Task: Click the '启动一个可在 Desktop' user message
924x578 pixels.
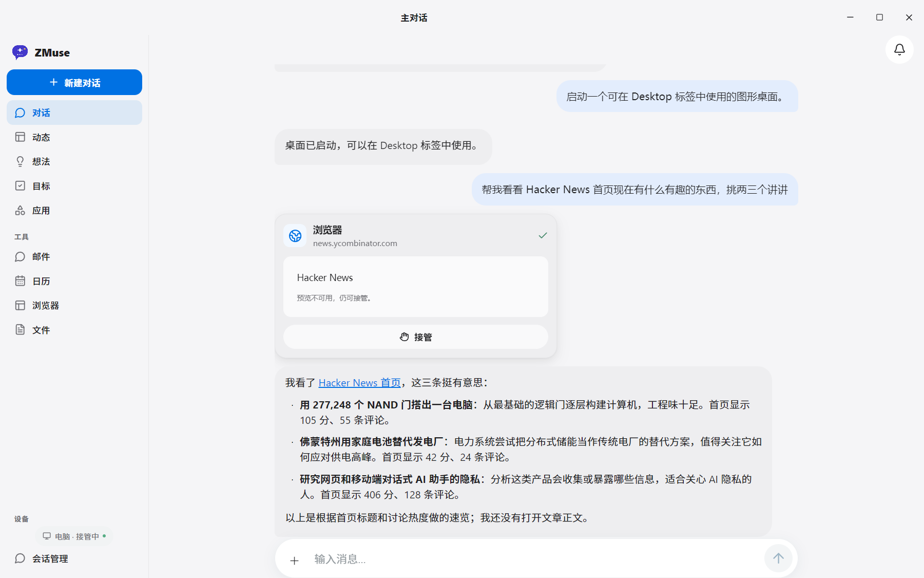Action: (677, 96)
